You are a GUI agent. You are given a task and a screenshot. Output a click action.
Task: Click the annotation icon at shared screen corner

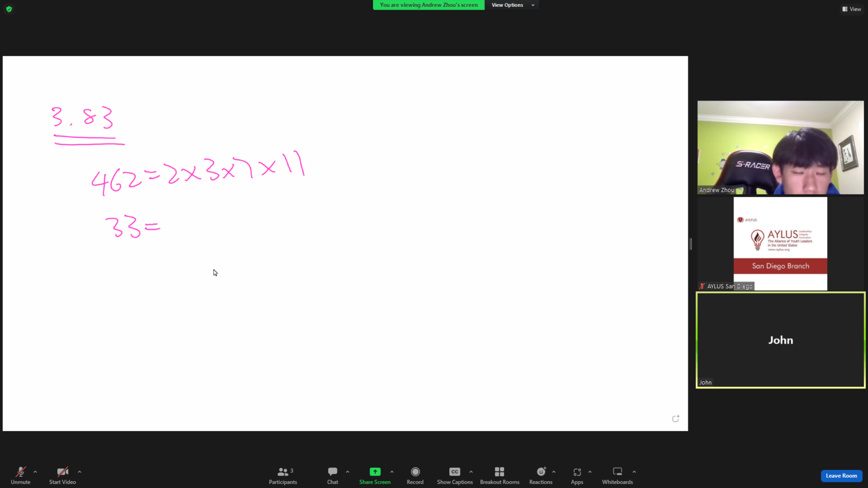pos(675,419)
